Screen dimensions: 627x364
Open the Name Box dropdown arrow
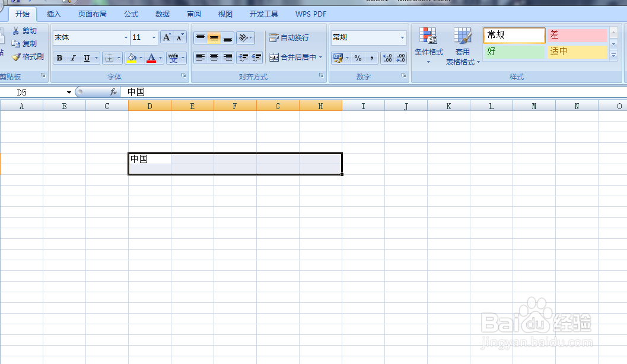[69, 92]
